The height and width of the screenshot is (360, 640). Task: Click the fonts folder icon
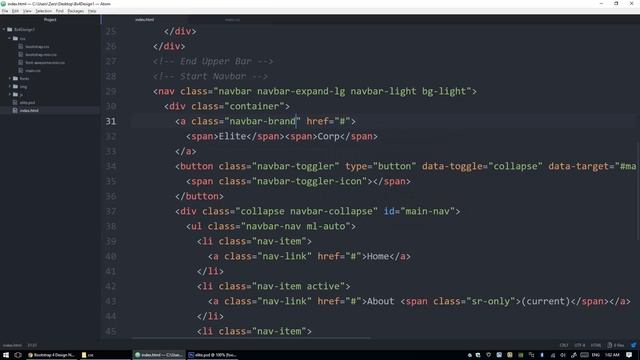click(x=16, y=78)
